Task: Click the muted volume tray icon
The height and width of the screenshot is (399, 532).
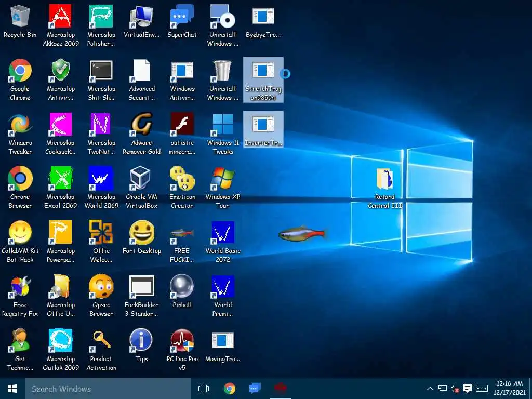Action: tap(455, 389)
